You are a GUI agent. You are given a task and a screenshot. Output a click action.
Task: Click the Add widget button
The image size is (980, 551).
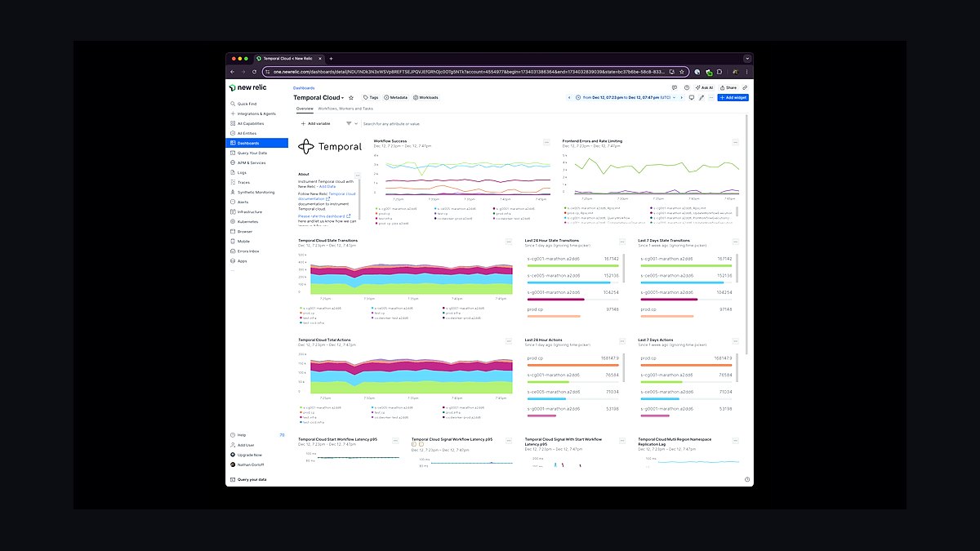click(733, 97)
